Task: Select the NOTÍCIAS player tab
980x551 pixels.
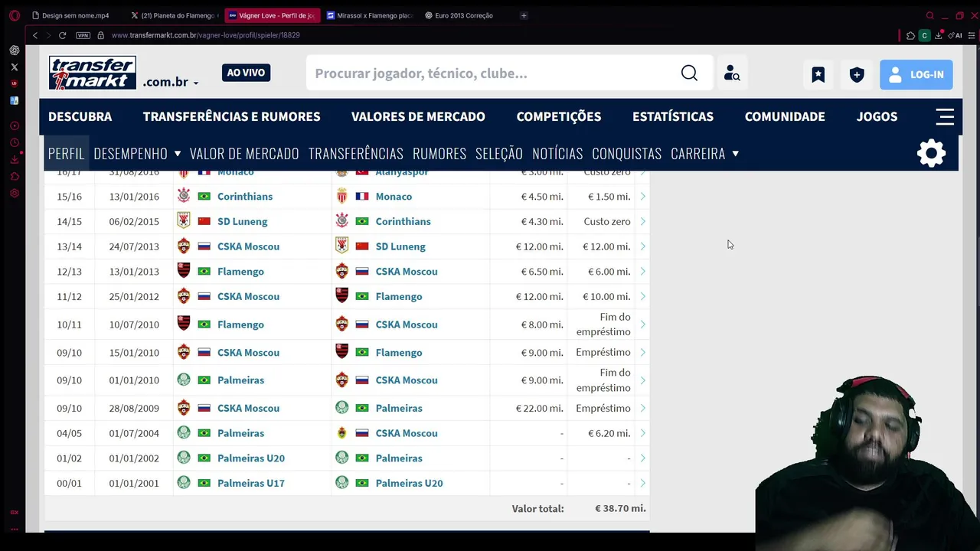Action: click(557, 153)
